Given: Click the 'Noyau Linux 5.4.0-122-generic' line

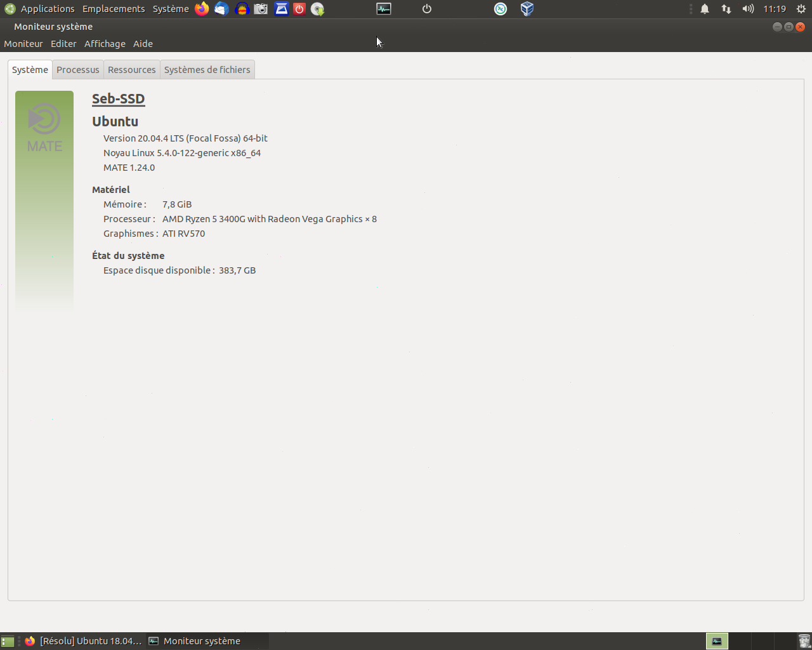Looking at the screenshot, I should point(182,153).
